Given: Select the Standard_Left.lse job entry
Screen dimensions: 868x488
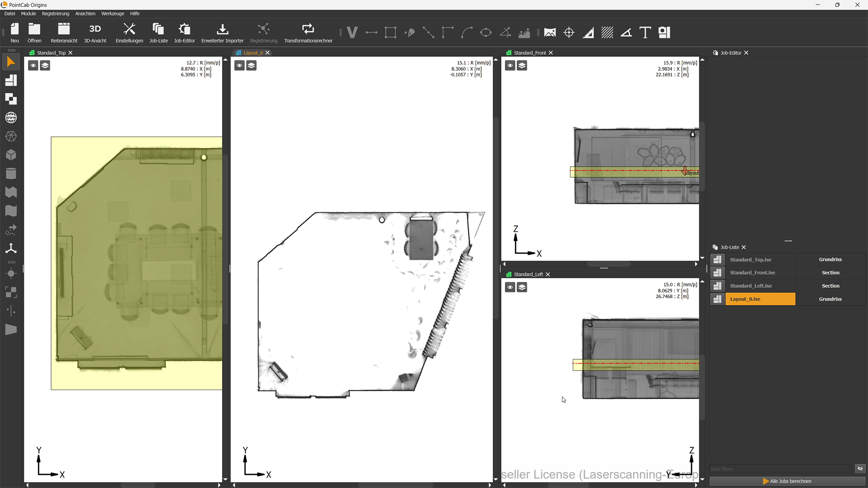Looking at the screenshot, I should click(x=751, y=286).
